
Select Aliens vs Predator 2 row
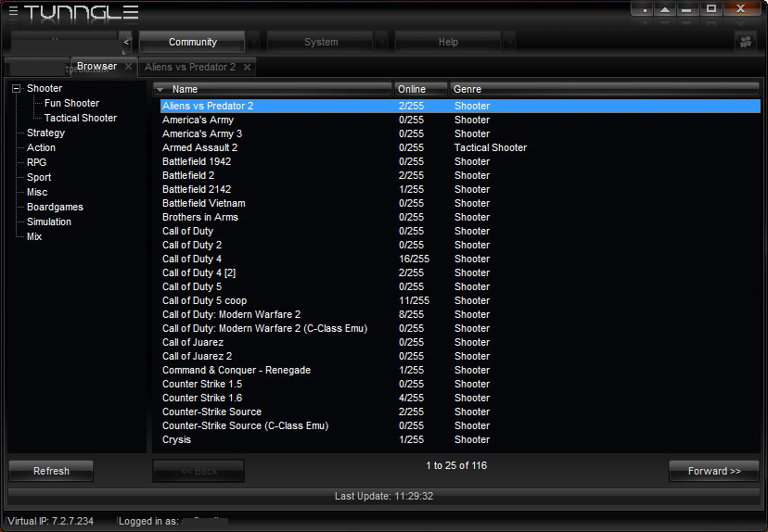(x=460, y=107)
